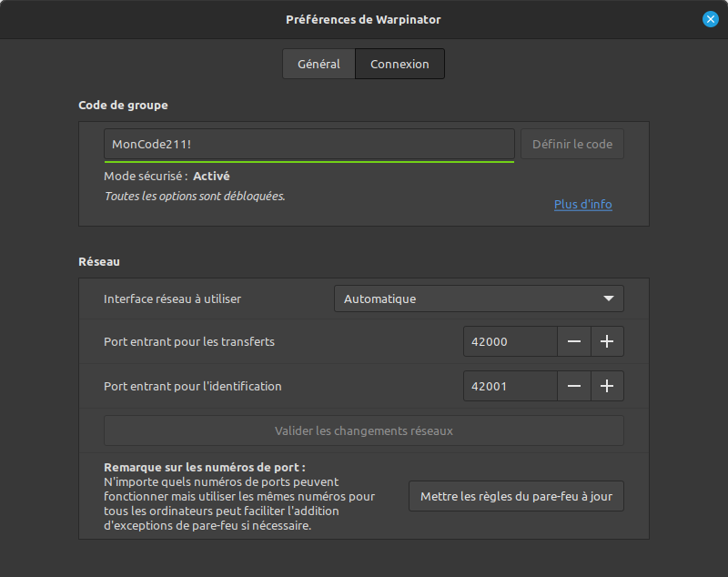Click the 'Toutes les options sont débloquées' text
The height and width of the screenshot is (577, 728).
tap(195, 197)
